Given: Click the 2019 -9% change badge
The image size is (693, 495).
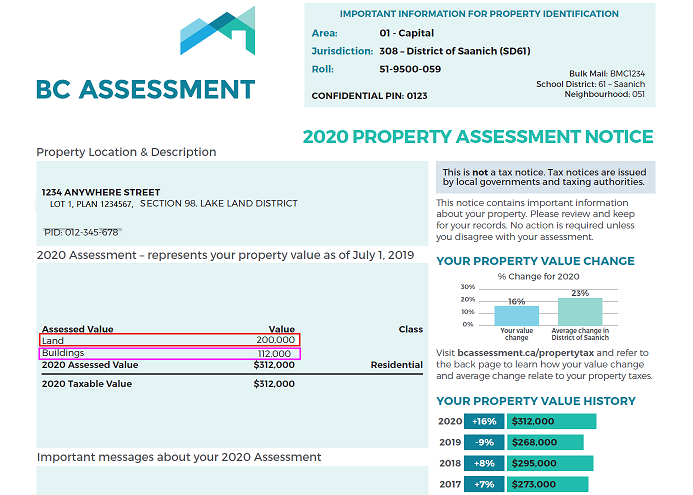Looking at the screenshot, I should pyautogui.click(x=484, y=442).
